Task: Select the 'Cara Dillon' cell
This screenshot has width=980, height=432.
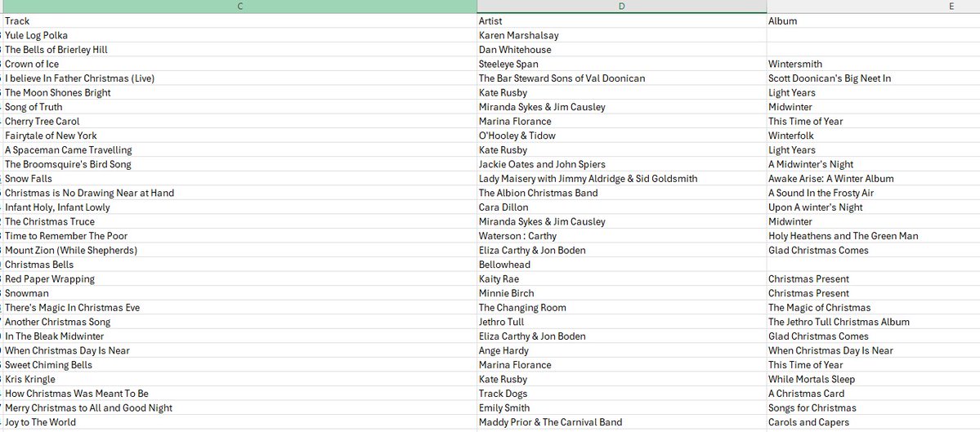Action: 622,207
